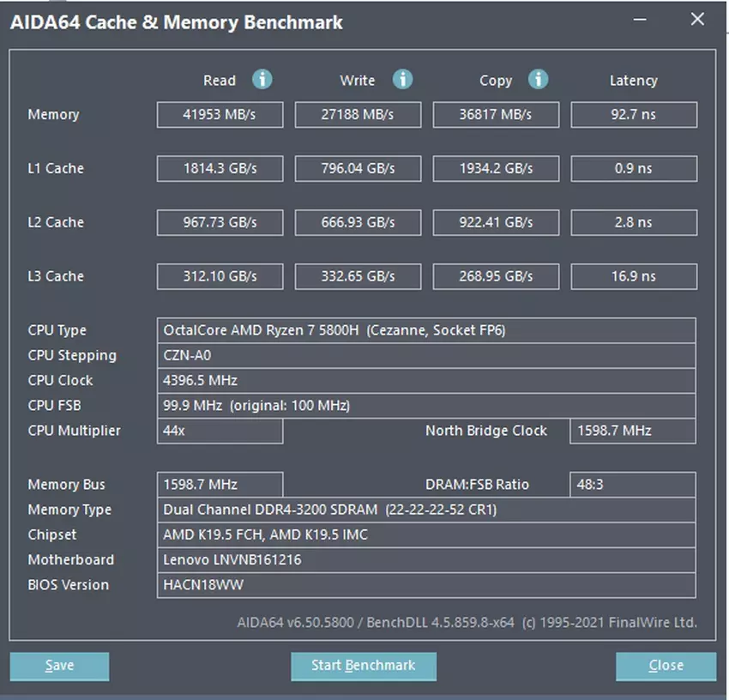This screenshot has height=700, width=729.
Task: Select the L3 Cache Copy value 268.95 GB/s
Action: point(496,277)
